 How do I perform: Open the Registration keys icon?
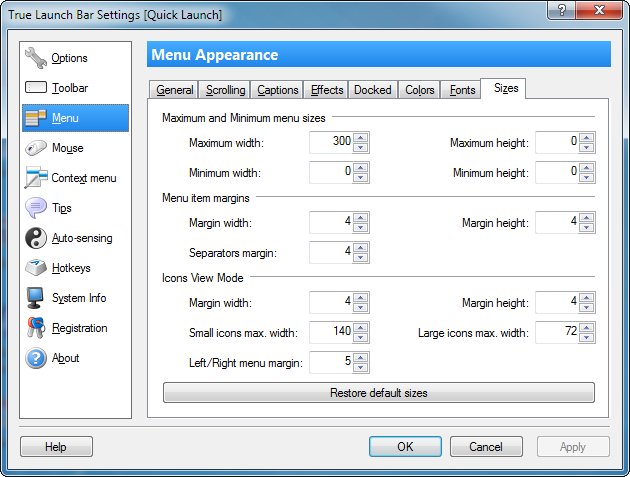click(x=36, y=328)
